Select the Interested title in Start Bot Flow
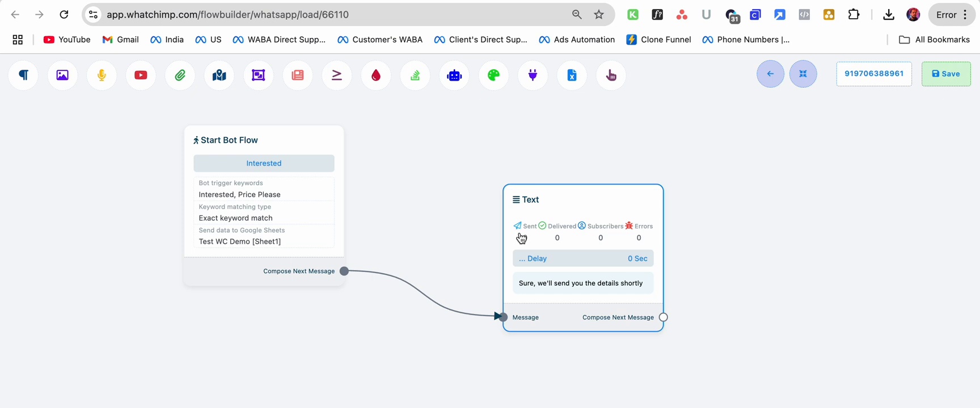980x408 pixels. (264, 163)
